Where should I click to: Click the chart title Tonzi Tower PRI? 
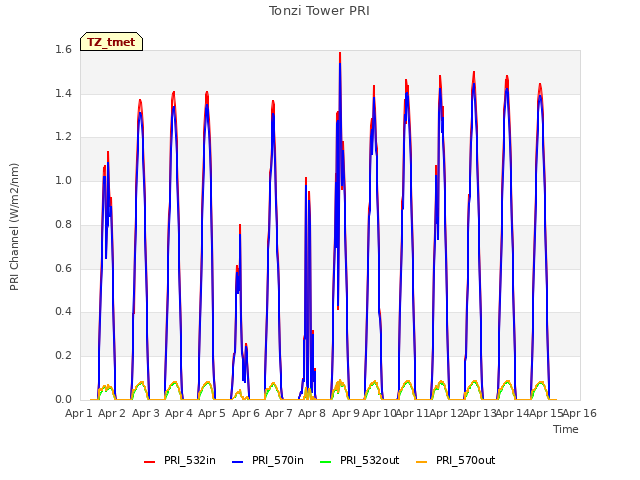coord(319,11)
